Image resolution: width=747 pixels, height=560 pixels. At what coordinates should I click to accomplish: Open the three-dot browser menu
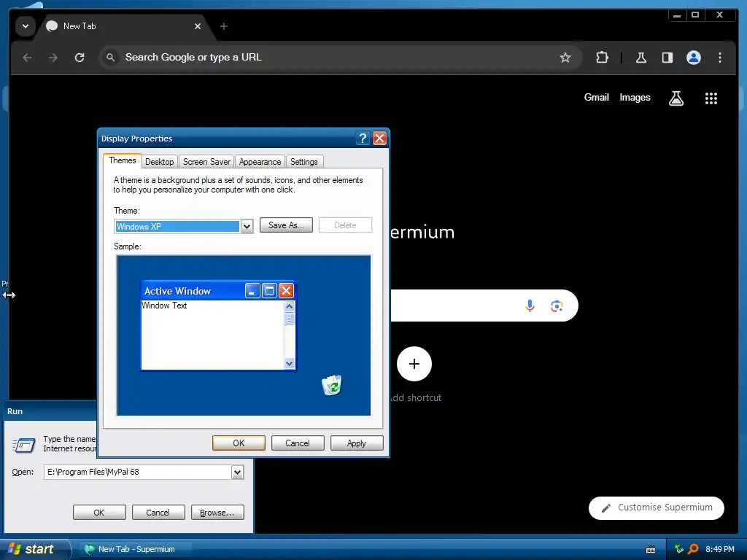[x=720, y=58]
